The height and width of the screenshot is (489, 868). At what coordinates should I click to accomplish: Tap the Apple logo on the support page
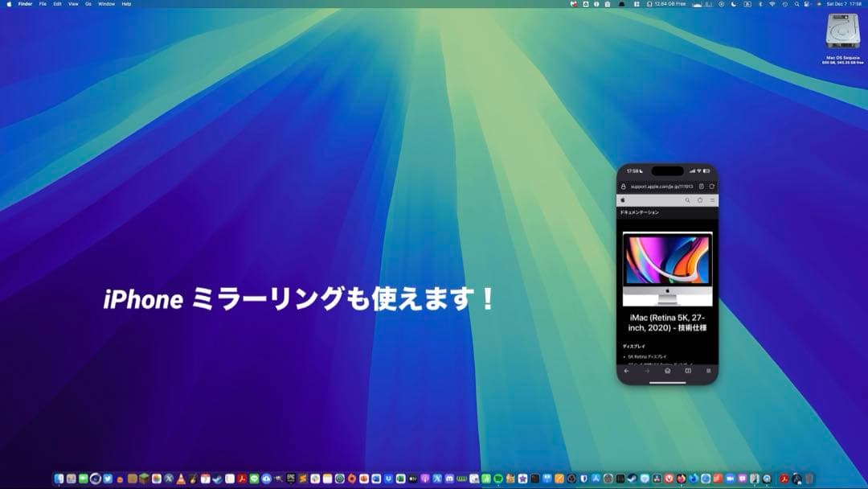[623, 200]
